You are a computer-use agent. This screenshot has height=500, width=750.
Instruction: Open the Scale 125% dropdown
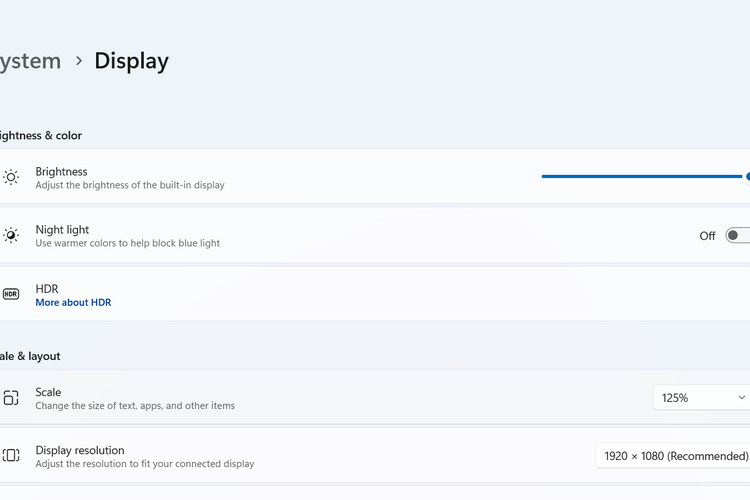point(700,398)
